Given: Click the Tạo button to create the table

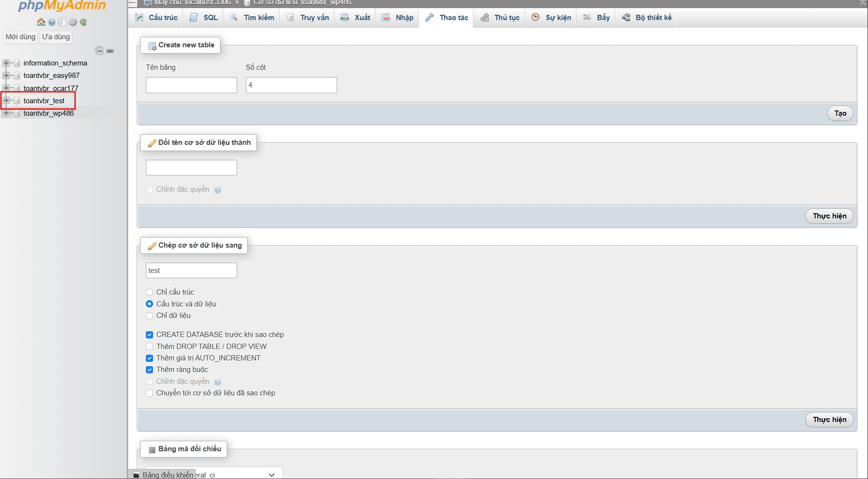Looking at the screenshot, I should pos(840,113).
